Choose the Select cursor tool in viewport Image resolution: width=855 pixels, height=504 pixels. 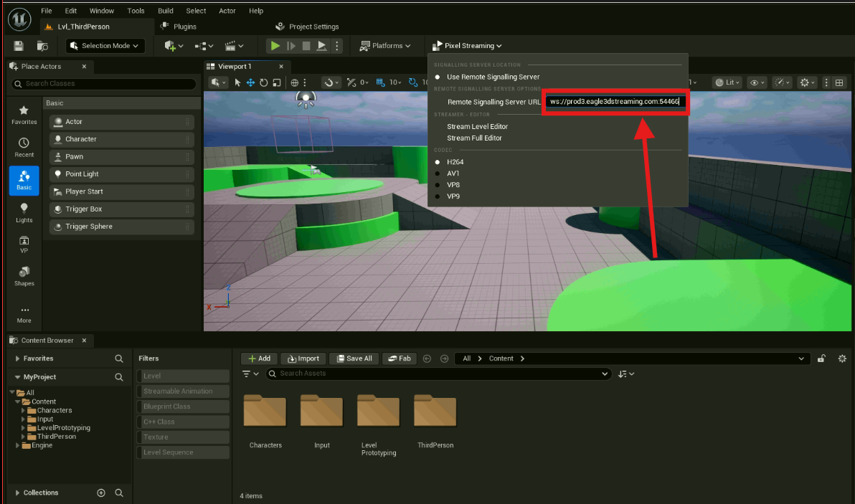pyautogui.click(x=237, y=83)
